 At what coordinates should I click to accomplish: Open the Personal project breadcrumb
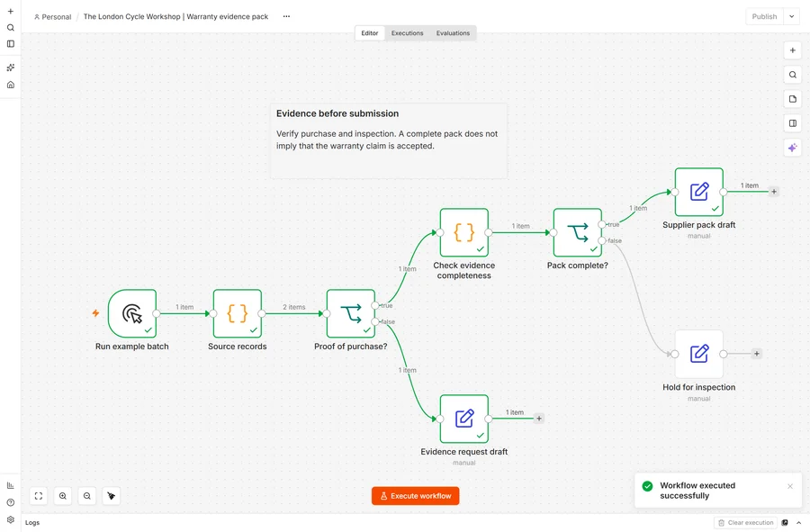(53, 17)
